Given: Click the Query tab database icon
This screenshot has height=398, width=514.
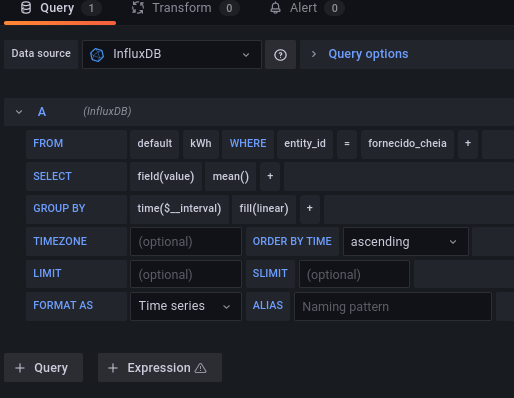Looking at the screenshot, I should point(26,8).
